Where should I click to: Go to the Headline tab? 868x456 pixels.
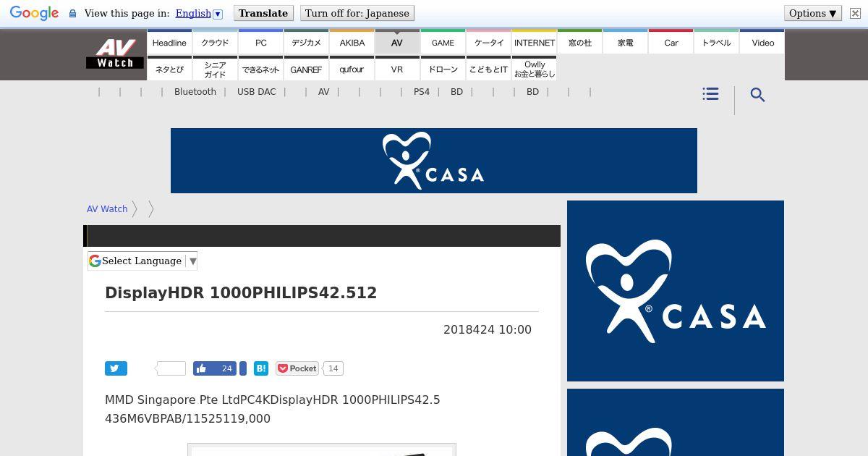pyautogui.click(x=169, y=42)
